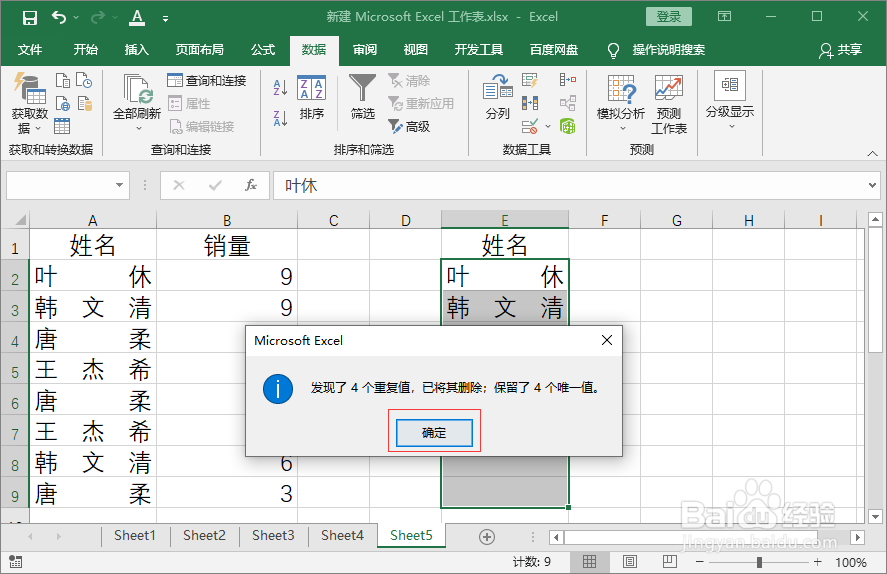The height and width of the screenshot is (574, 887).
Task: Click 查询和连接 in the ribbon
Action: (x=207, y=81)
